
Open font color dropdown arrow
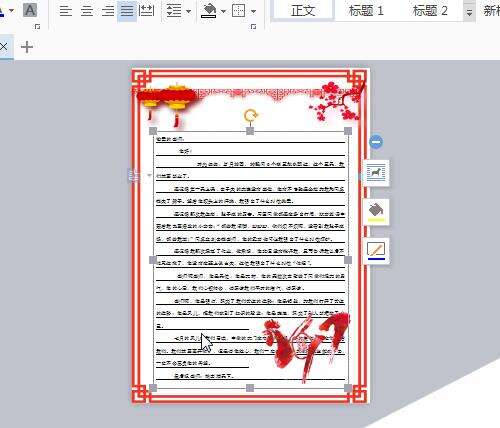pos(12,11)
